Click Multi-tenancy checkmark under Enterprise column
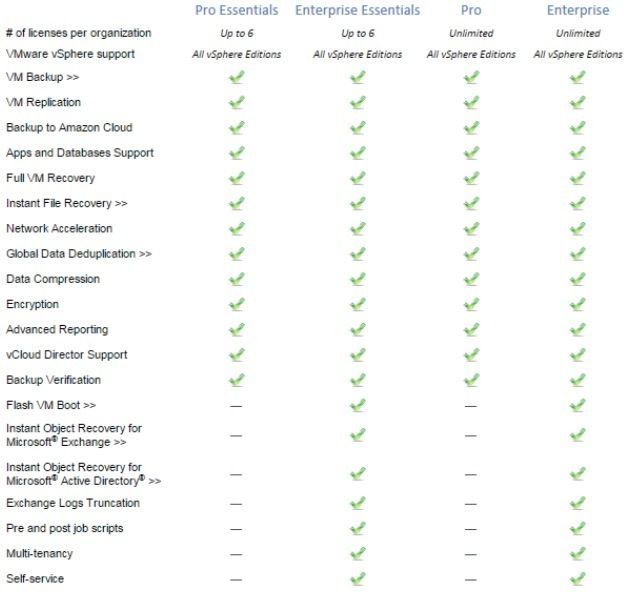This screenshot has width=629, height=601. coord(578,554)
